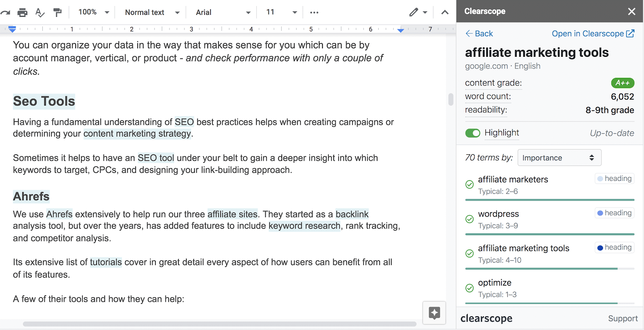The height and width of the screenshot is (330, 644).
Task: Click the optimize term check icon
Action: point(469,288)
